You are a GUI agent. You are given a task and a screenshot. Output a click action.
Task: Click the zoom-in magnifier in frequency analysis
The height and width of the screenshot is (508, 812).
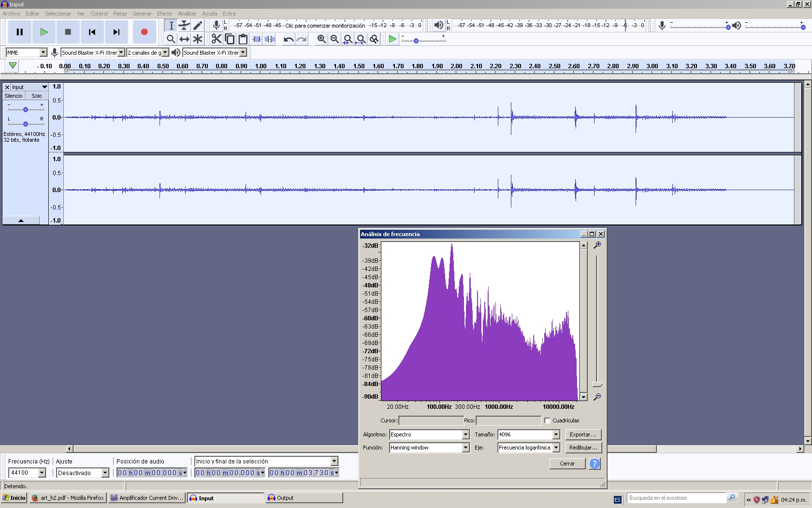597,245
